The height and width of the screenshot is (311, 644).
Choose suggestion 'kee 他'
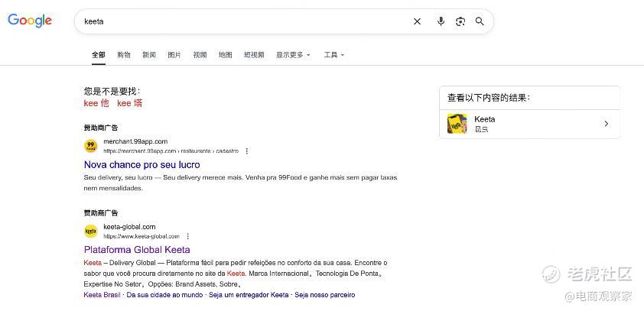point(96,103)
